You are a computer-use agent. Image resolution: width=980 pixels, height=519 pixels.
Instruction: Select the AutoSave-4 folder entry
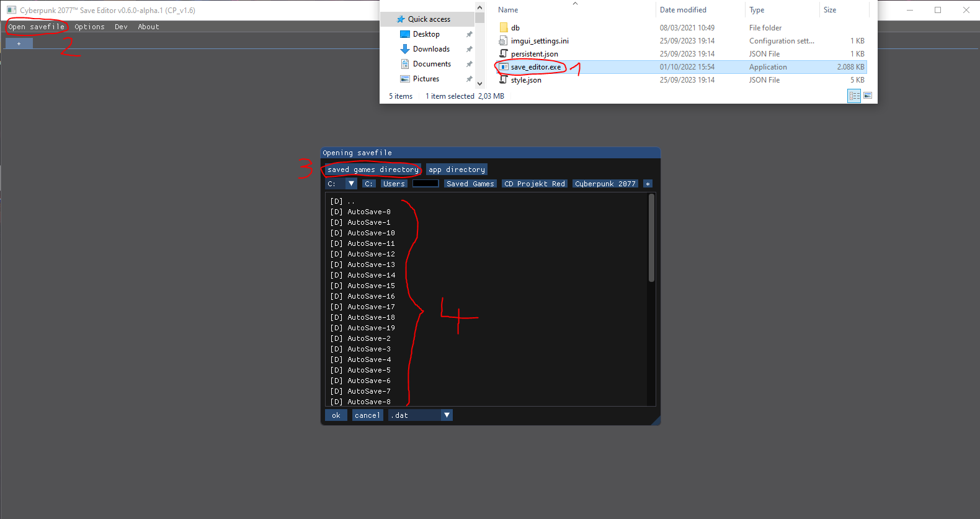487,359
